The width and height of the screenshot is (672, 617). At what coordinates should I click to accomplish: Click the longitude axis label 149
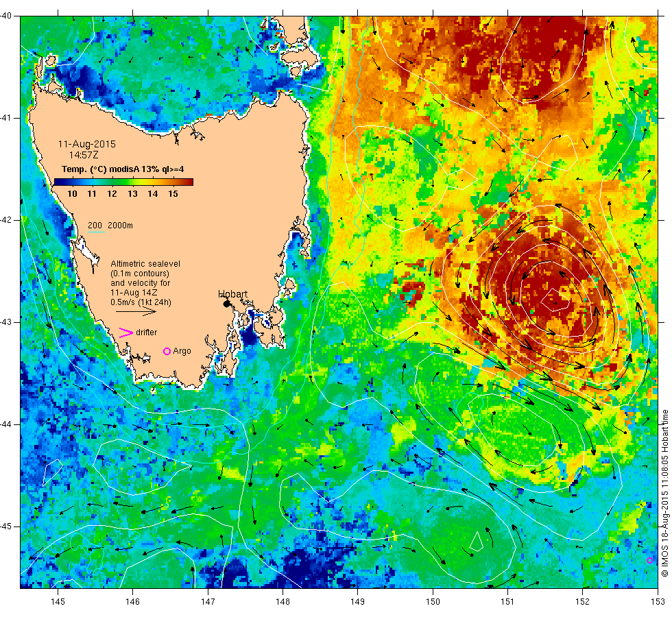pyautogui.click(x=357, y=602)
